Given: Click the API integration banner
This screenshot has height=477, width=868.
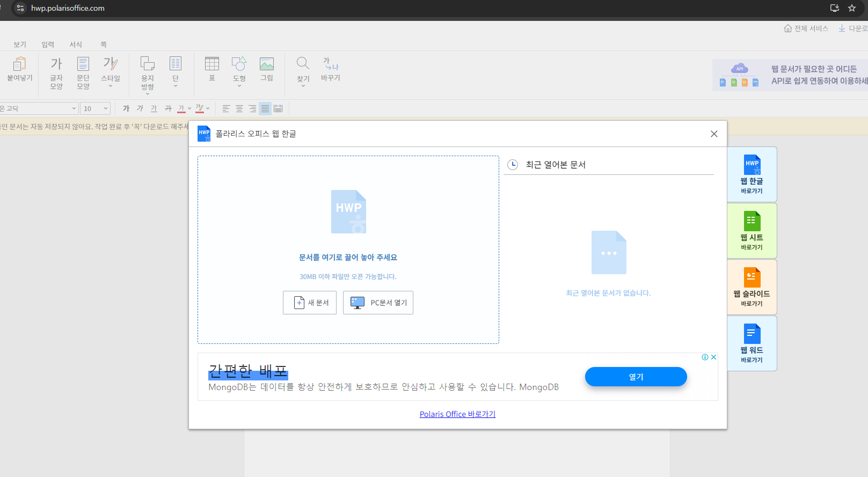Looking at the screenshot, I should [790, 75].
